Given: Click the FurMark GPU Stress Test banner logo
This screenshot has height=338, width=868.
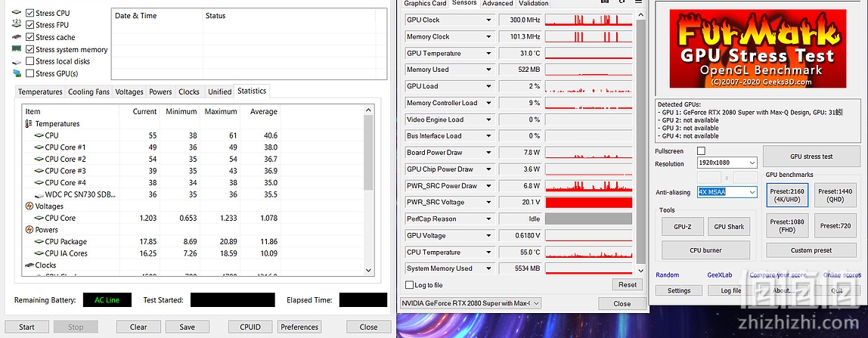Looking at the screenshot, I should pos(758,48).
